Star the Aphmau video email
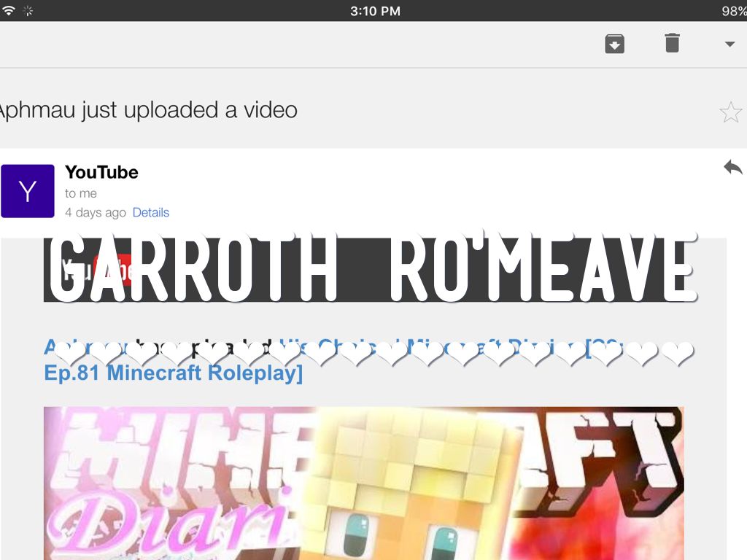Screen dimensions: 747x560 pos(730,112)
